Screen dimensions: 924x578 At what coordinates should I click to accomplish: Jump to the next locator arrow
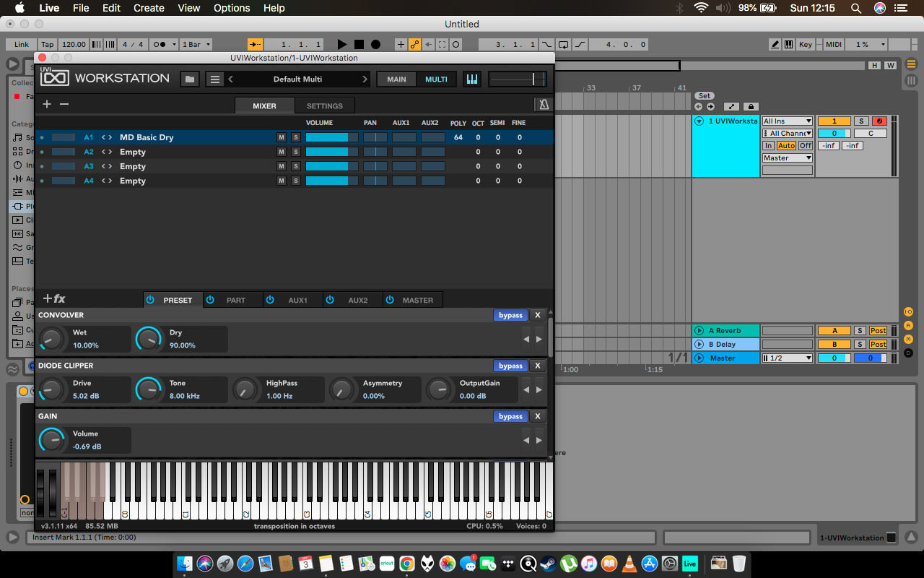click(x=710, y=107)
